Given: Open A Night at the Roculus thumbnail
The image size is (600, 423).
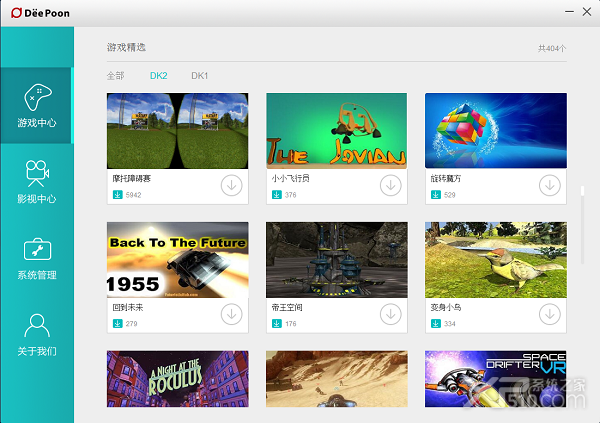Looking at the screenshot, I should coord(178,379).
